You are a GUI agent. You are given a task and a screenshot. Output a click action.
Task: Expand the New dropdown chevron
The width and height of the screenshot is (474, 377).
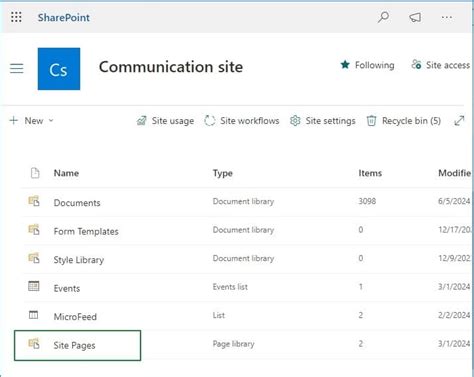(51, 120)
